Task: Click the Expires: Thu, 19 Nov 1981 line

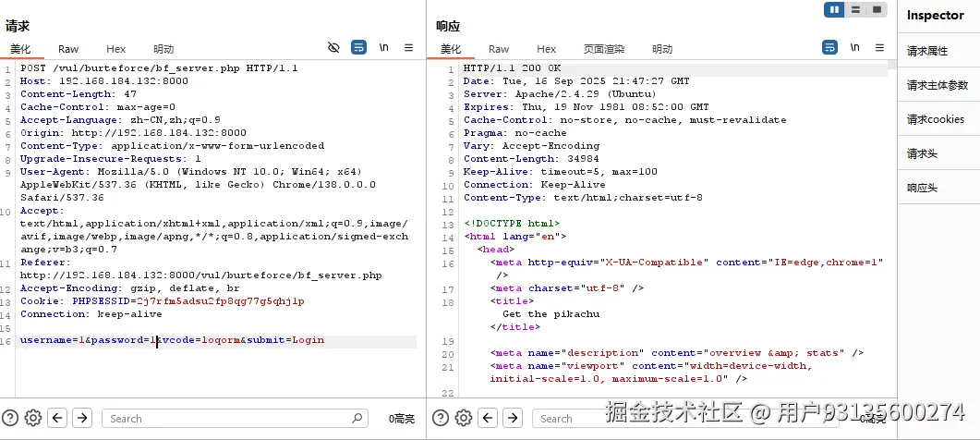Action: [x=587, y=107]
